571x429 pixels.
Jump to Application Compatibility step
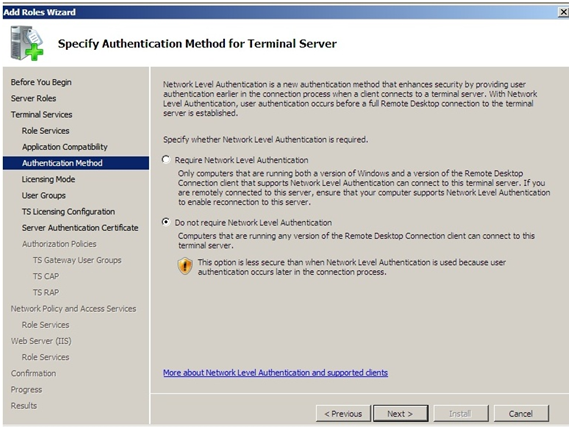tap(65, 147)
